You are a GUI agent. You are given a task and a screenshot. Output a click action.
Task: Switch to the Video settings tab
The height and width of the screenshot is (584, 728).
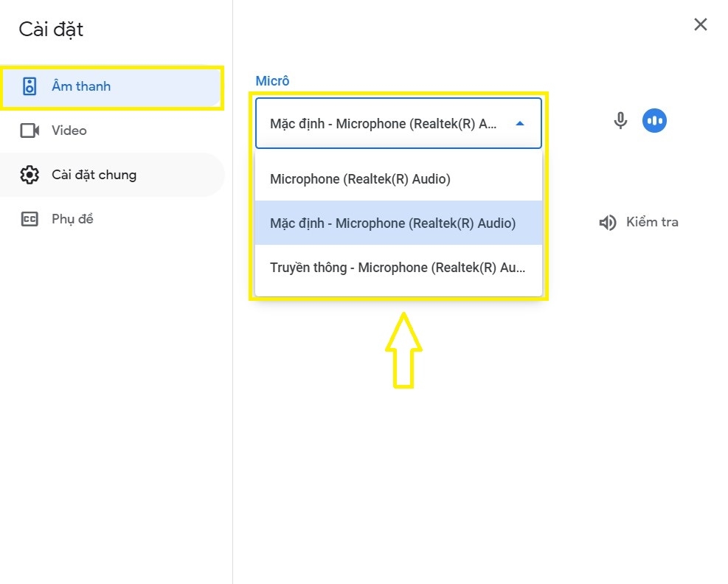tap(112, 131)
